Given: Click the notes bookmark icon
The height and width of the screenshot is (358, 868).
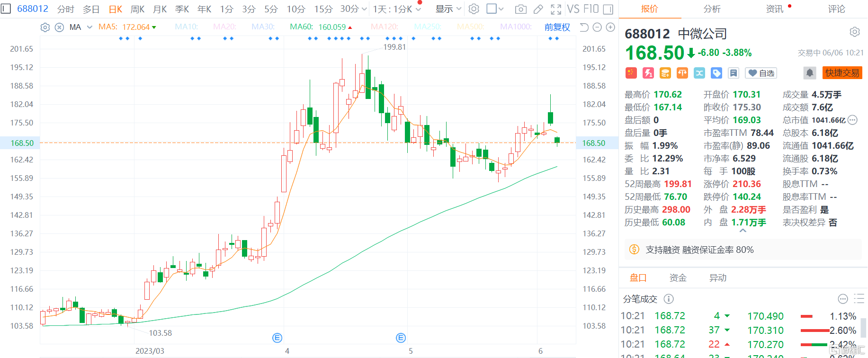Looking at the screenshot, I should click(734, 73).
